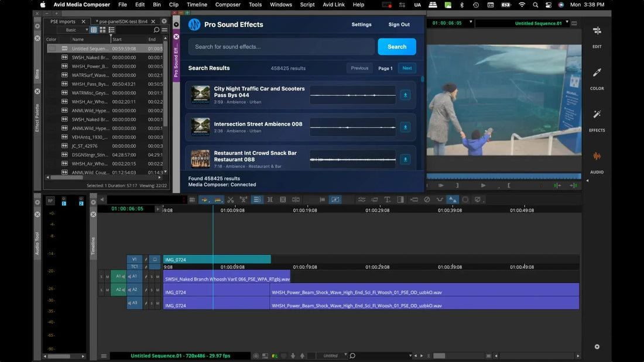Open the Timeline menu in the menu bar
This screenshot has height=362, width=644.
(x=197, y=5)
